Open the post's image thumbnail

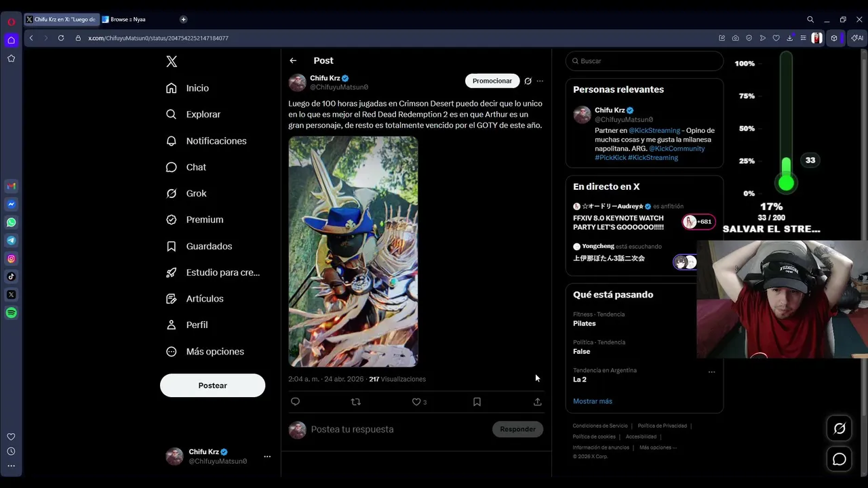(x=353, y=251)
